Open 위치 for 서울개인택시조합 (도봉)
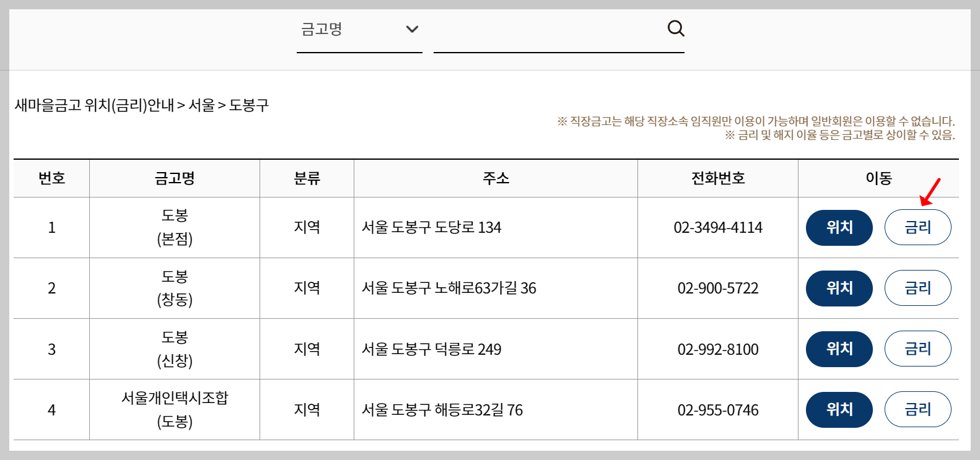The width and height of the screenshot is (980, 460). click(x=839, y=409)
